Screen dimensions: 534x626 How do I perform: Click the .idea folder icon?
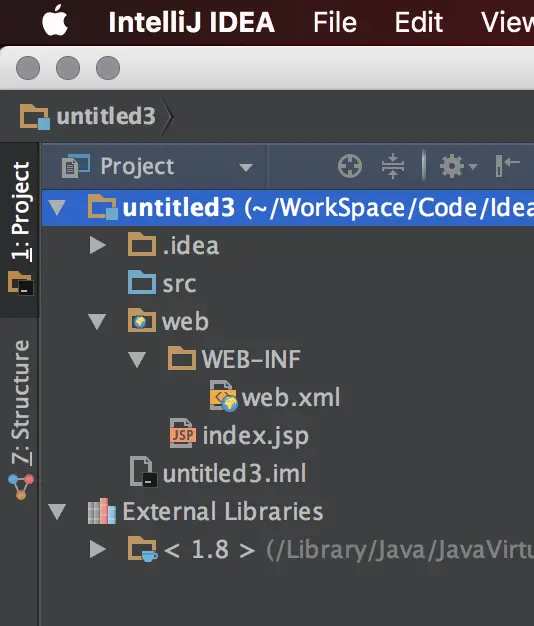(142, 244)
